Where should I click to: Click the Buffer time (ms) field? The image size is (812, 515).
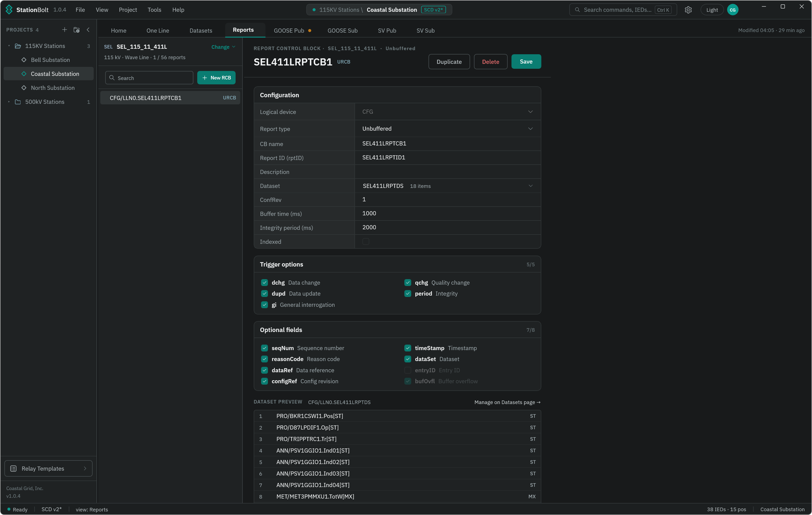click(x=448, y=213)
